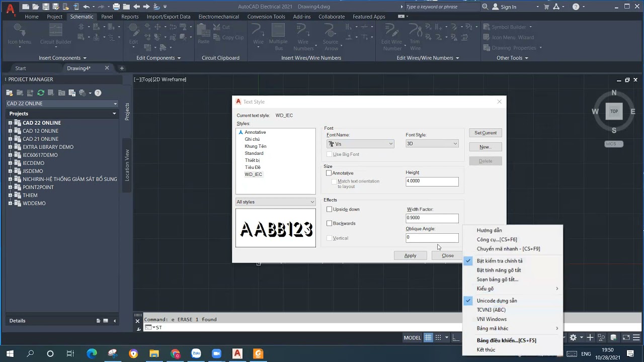Select the Trim Wire tool
644x362 pixels.
[x=415, y=37]
